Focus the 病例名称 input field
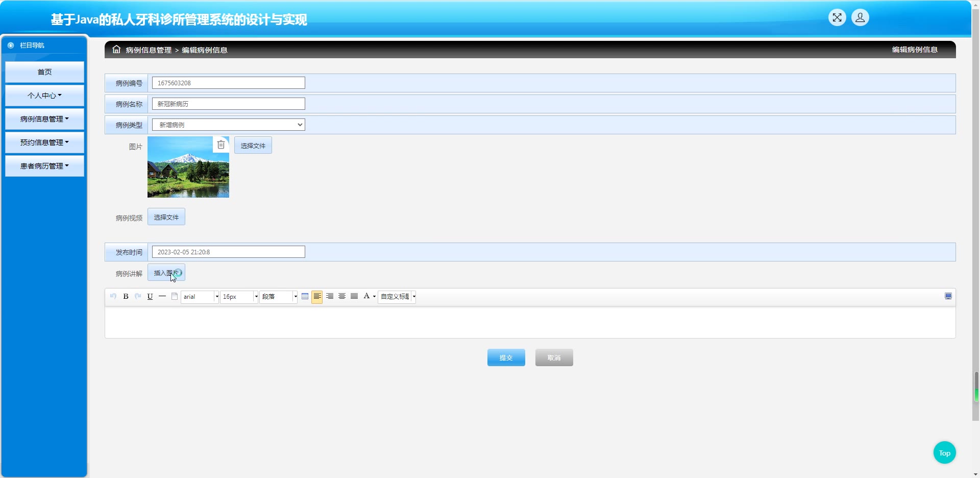 point(229,104)
